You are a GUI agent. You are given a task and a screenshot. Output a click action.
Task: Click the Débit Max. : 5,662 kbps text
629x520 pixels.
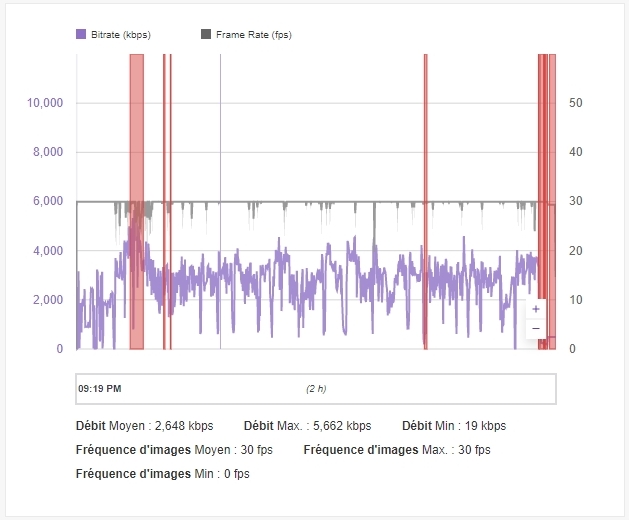308,426
